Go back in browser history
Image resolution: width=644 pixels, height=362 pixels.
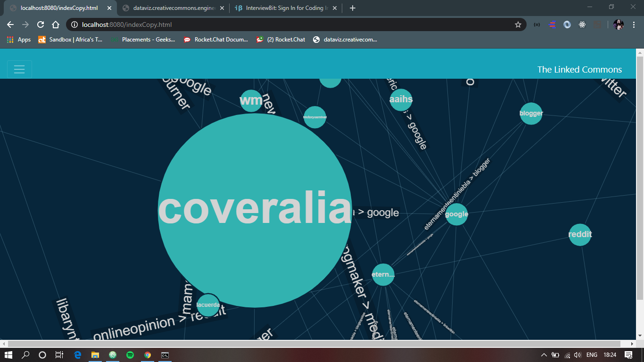[10, 25]
